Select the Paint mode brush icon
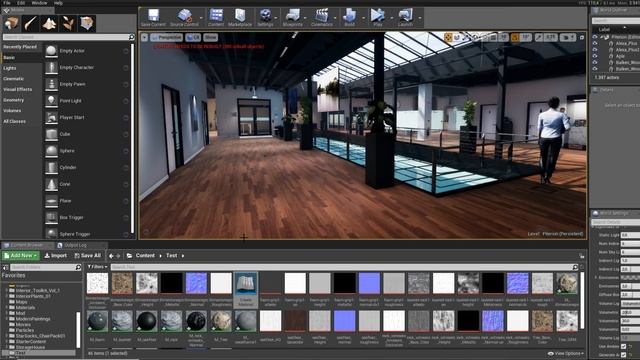The width and height of the screenshot is (640, 360). pyautogui.click(x=30, y=24)
